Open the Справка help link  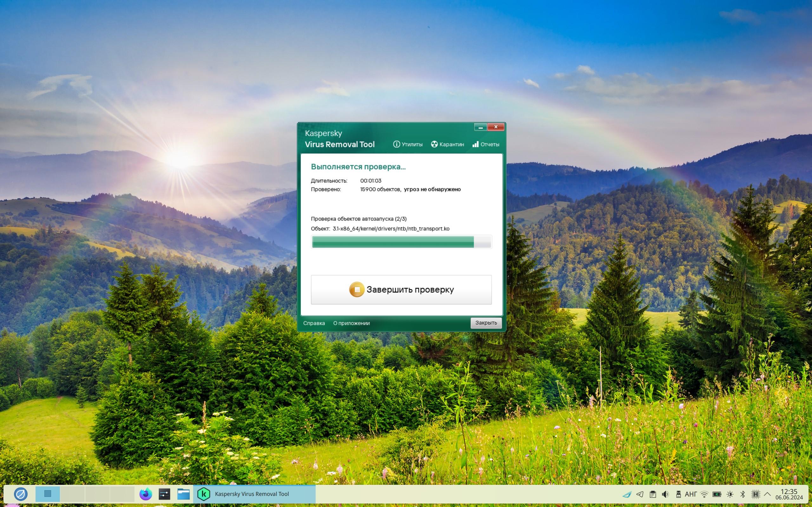pyautogui.click(x=314, y=323)
